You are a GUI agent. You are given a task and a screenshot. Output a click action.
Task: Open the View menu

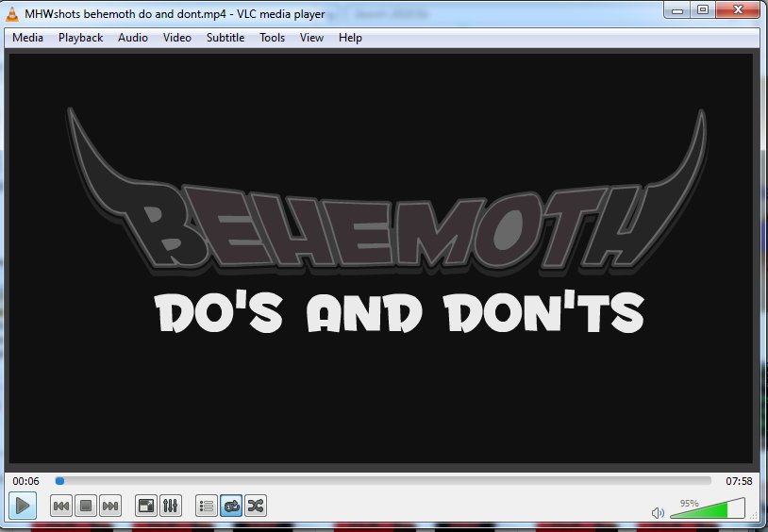312,38
